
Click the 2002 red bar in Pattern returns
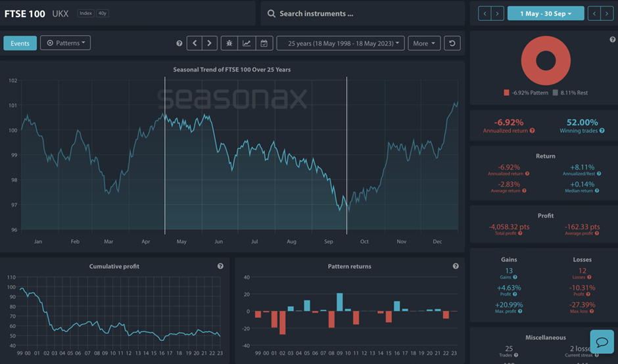click(x=283, y=323)
